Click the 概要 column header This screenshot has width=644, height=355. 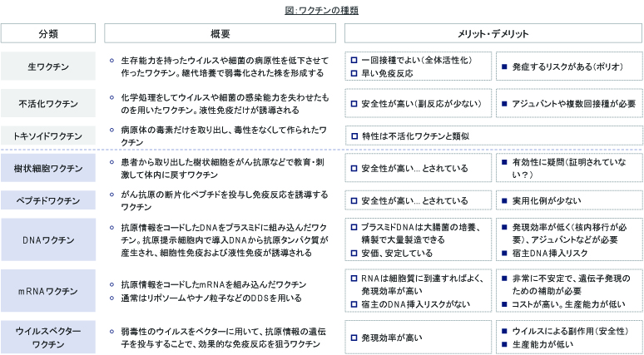pos(220,32)
